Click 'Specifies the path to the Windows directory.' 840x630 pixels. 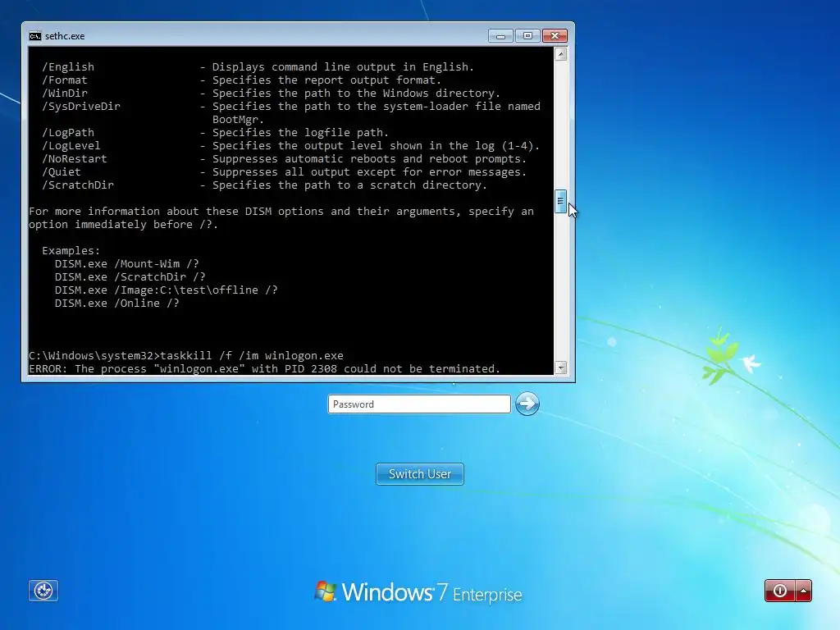pyautogui.click(x=356, y=94)
